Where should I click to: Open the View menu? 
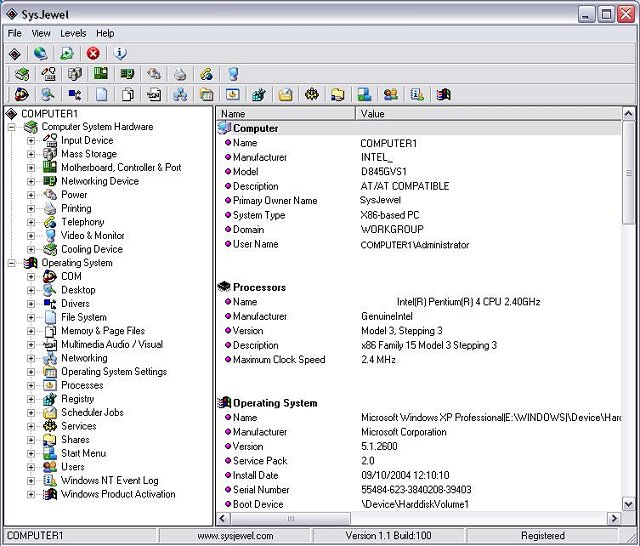point(41,33)
